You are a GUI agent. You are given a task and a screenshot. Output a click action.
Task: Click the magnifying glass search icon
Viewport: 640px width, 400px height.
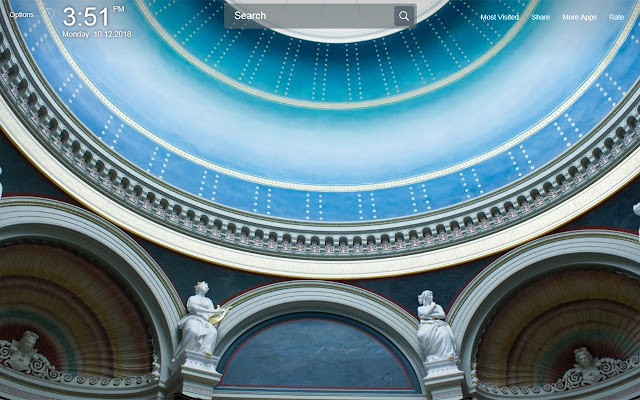click(404, 16)
